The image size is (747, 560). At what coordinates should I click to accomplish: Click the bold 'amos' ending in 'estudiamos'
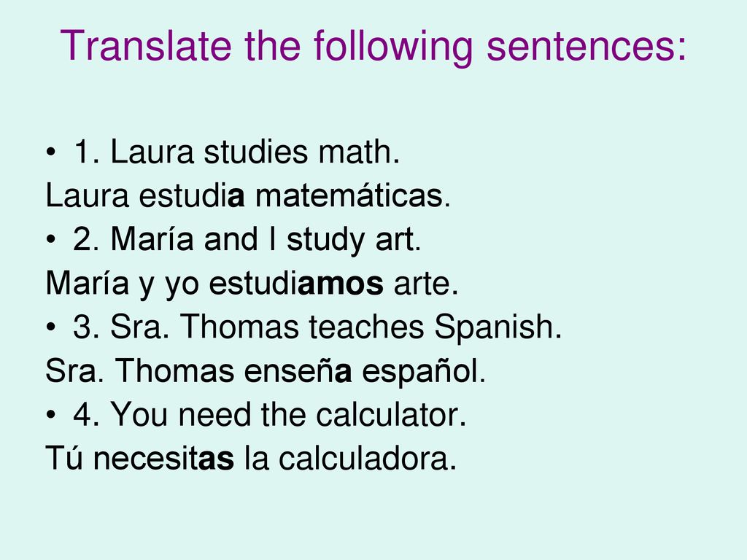pos(340,284)
